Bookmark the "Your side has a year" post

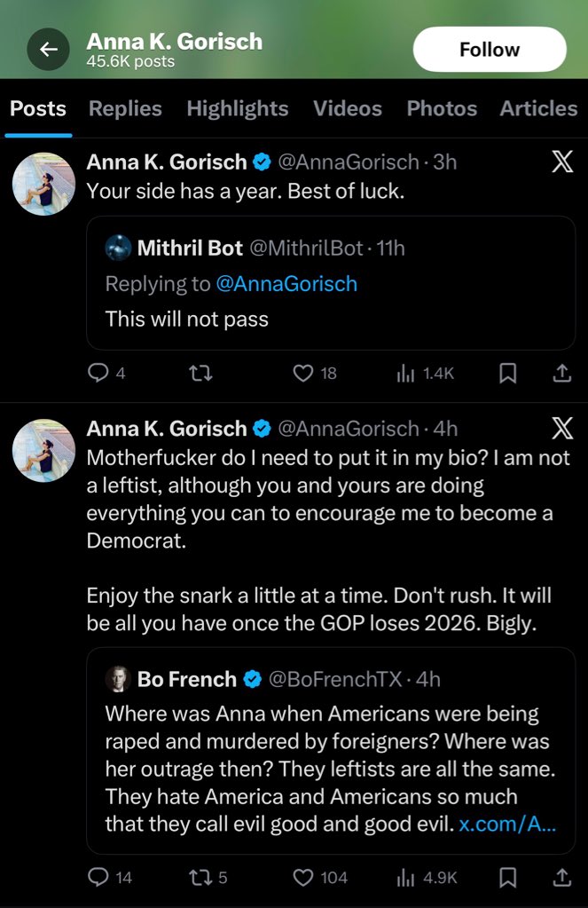coord(507,374)
